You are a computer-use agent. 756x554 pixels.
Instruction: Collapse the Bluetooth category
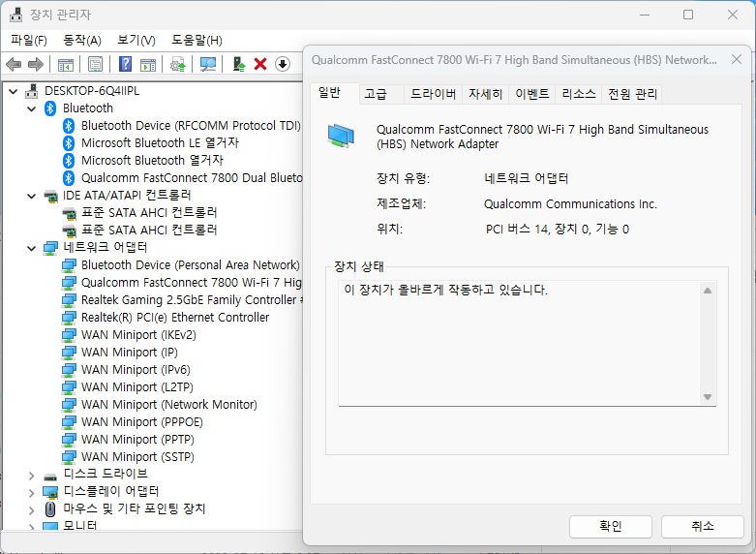pos(32,108)
